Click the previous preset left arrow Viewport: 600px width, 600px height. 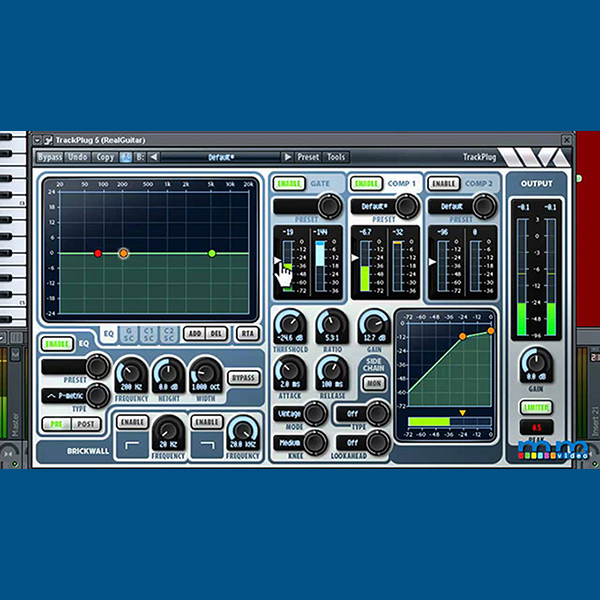click(x=153, y=157)
